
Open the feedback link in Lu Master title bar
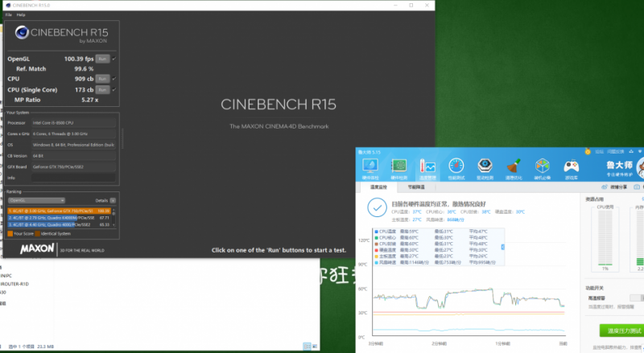pyautogui.click(x=616, y=152)
